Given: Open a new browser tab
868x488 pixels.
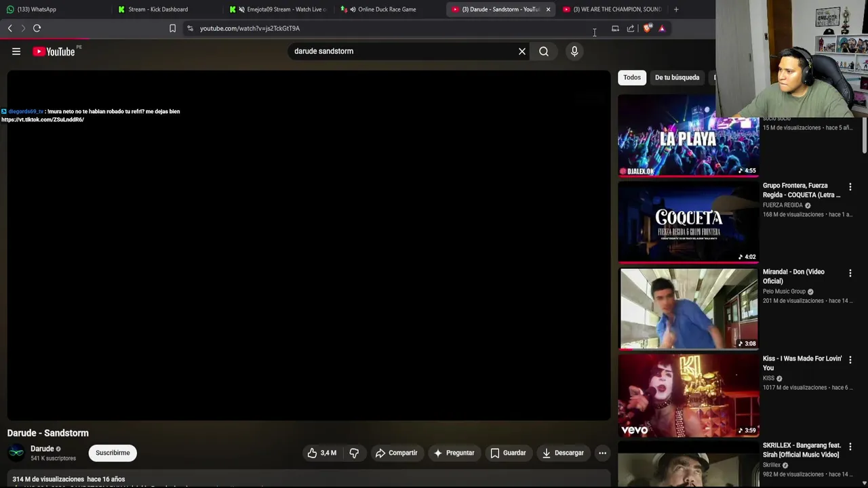Looking at the screenshot, I should pyautogui.click(x=676, y=9).
